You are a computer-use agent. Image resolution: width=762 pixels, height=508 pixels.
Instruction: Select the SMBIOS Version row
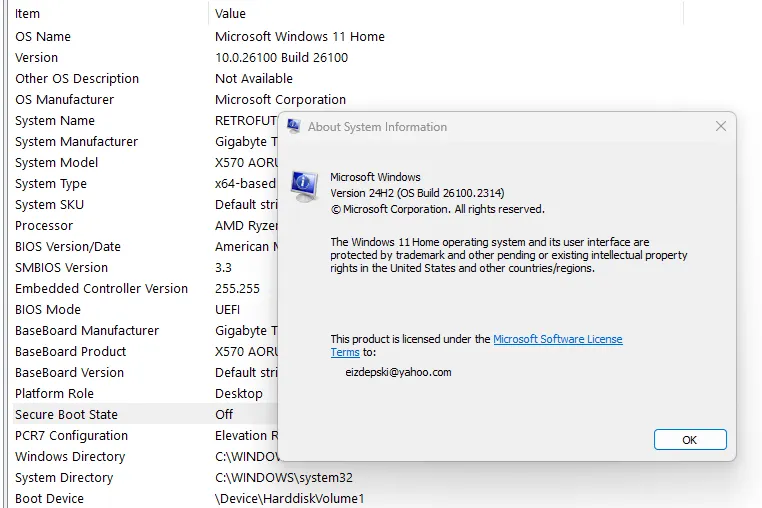(x=145, y=267)
